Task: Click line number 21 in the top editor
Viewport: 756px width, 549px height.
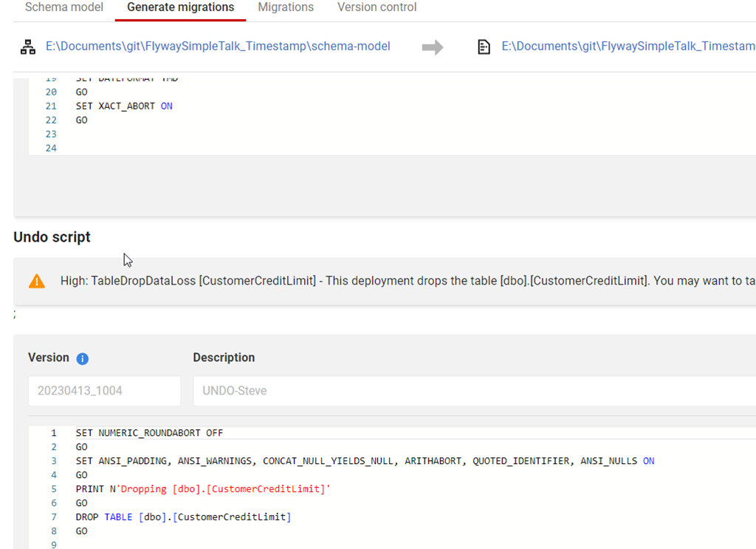Action: (51, 106)
